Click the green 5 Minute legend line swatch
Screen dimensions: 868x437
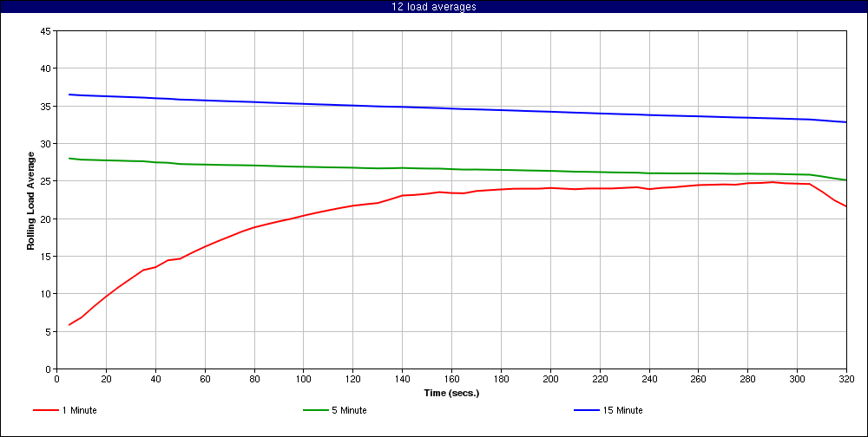316,410
